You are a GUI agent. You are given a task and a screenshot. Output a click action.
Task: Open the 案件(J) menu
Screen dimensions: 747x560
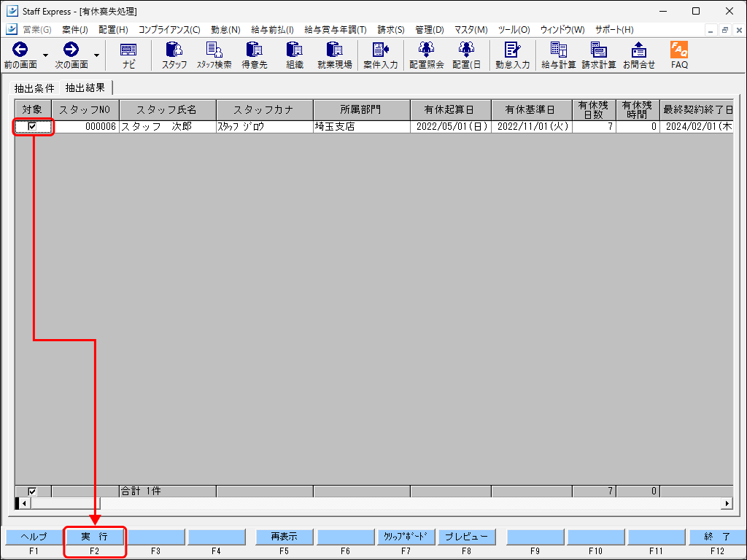pyautogui.click(x=75, y=29)
